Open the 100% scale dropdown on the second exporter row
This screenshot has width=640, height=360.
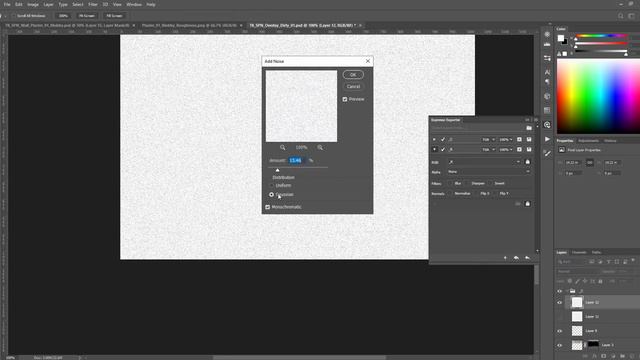tap(506, 149)
